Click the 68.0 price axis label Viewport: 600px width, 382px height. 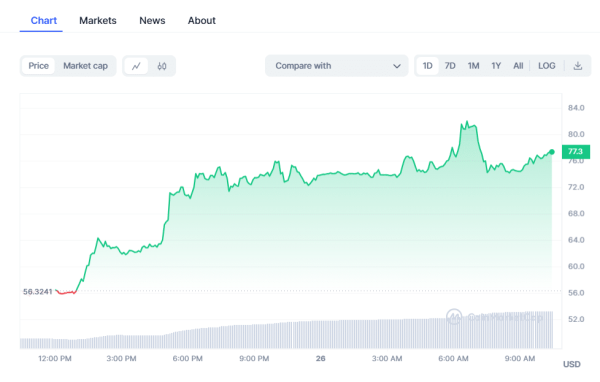[576, 214]
